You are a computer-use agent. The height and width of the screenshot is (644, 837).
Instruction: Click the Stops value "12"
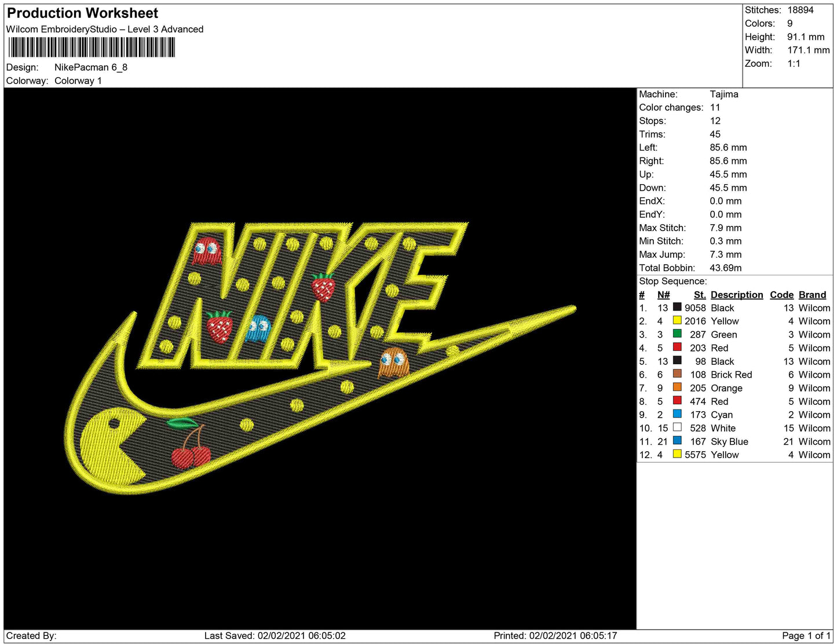715,120
